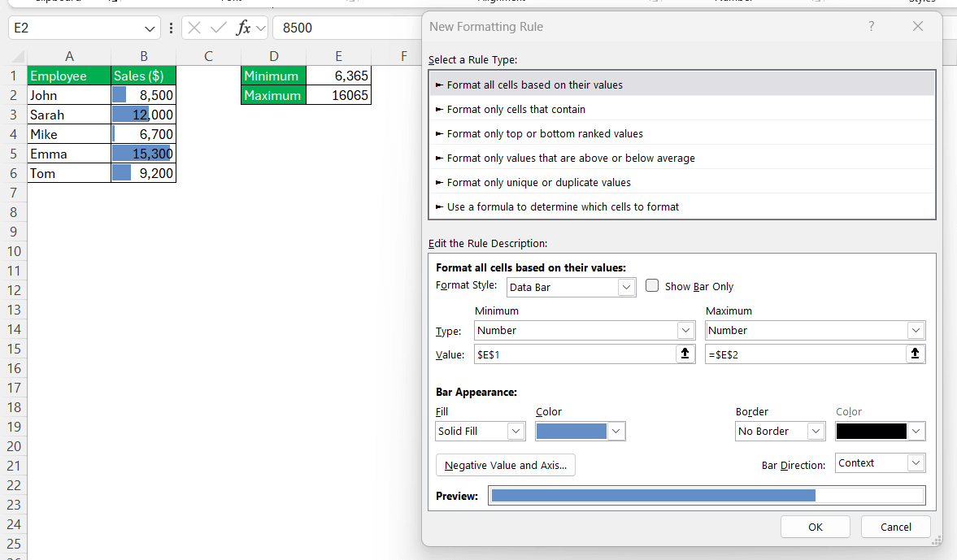Click the Name Box showing E2
The width and height of the screenshot is (957, 560).
coord(76,28)
